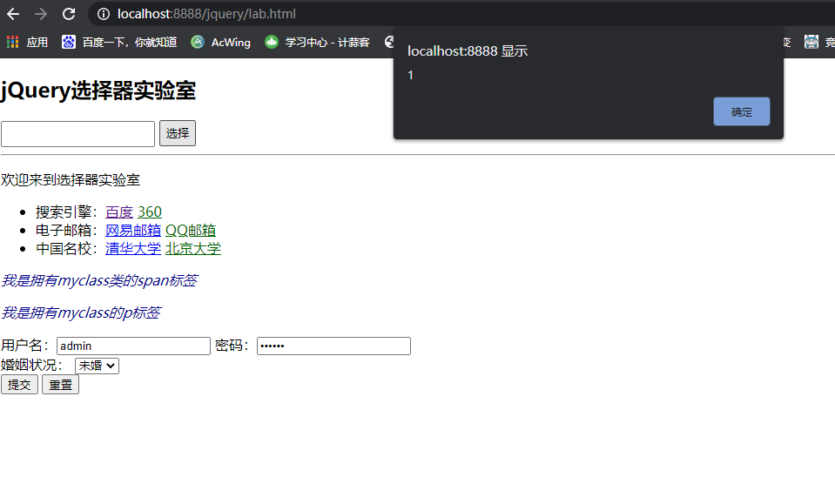Click the text 我是拥有myclass的p标签
835x504 pixels.
[80, 312]
